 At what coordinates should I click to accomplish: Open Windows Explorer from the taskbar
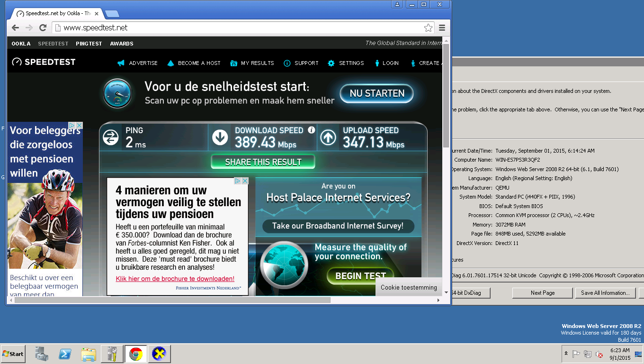click(x=89, y=354)
